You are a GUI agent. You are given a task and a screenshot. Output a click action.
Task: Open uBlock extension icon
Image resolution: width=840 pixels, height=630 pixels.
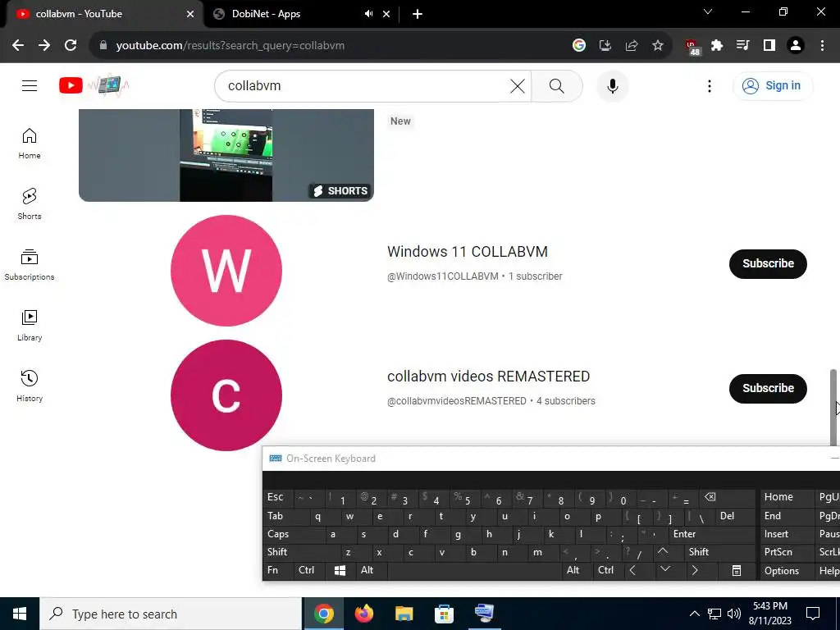[692, 47]
